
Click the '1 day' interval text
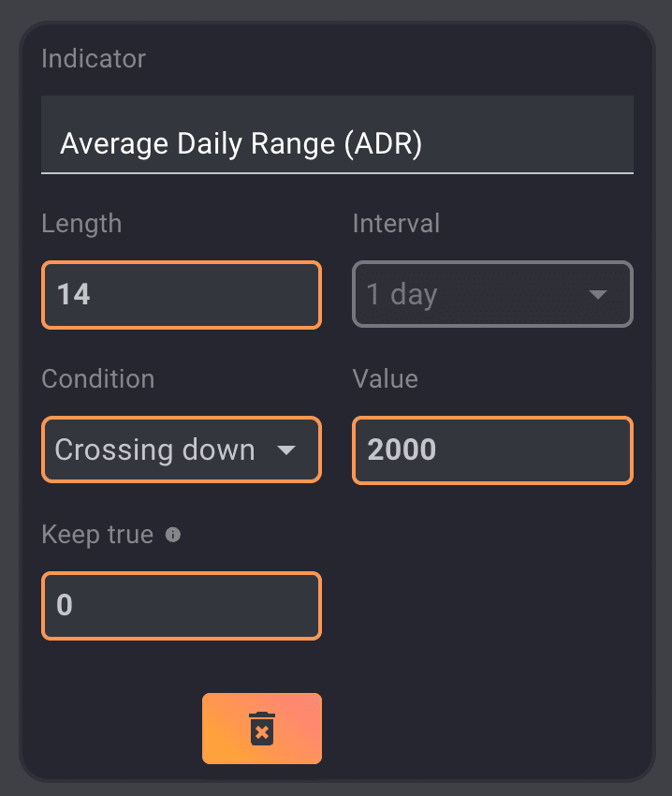(x=402, y=295)
